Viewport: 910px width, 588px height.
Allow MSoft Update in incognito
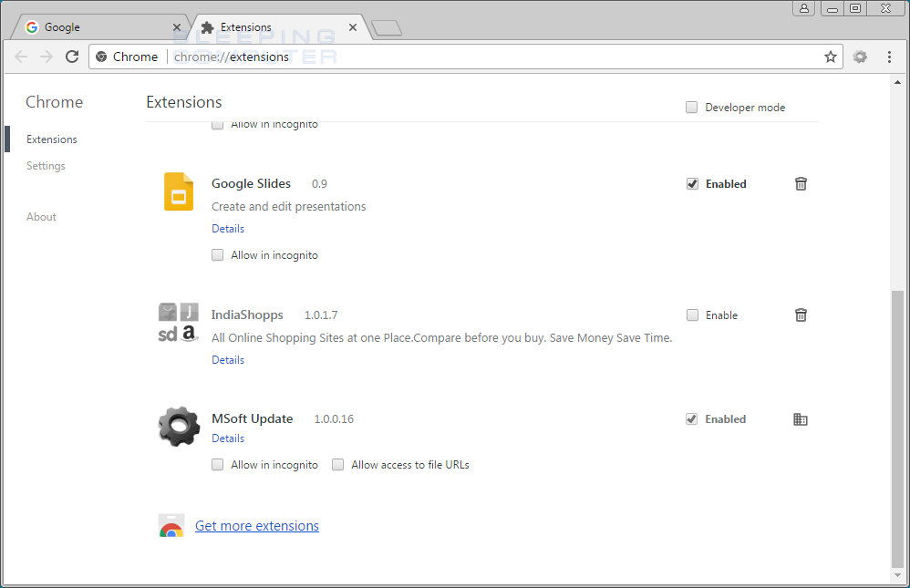click(217, 464)
